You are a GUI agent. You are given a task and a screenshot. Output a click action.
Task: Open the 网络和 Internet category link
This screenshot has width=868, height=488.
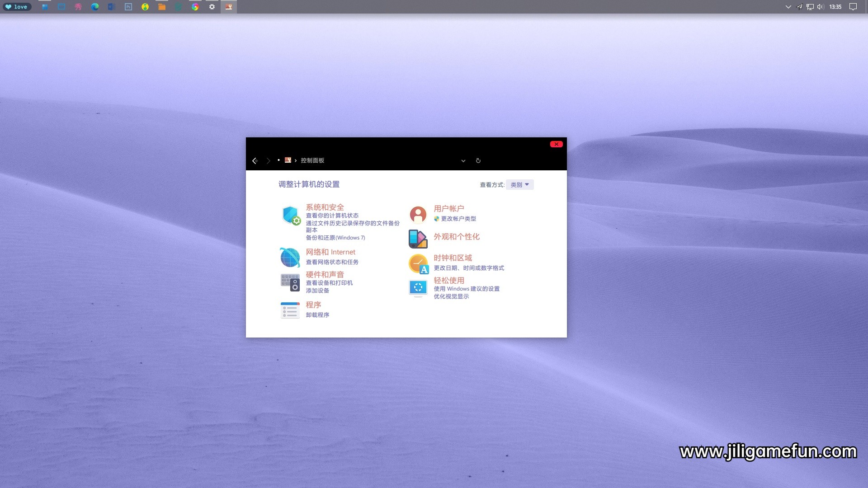[330, 252]
